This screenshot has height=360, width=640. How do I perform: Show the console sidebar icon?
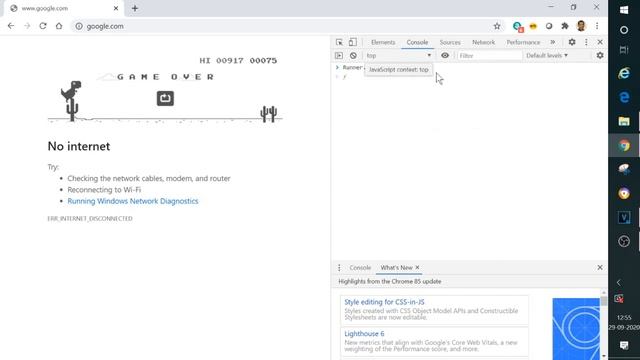[339, 56]
